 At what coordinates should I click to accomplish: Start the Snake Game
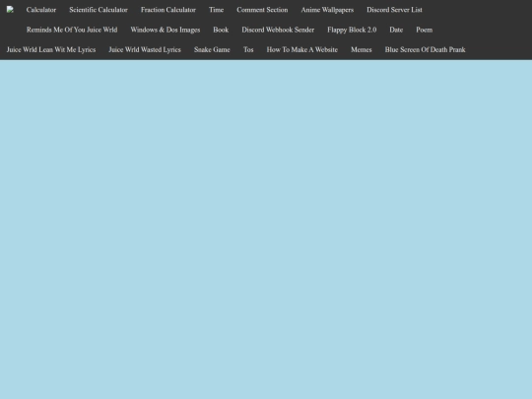tap(212, 50)
